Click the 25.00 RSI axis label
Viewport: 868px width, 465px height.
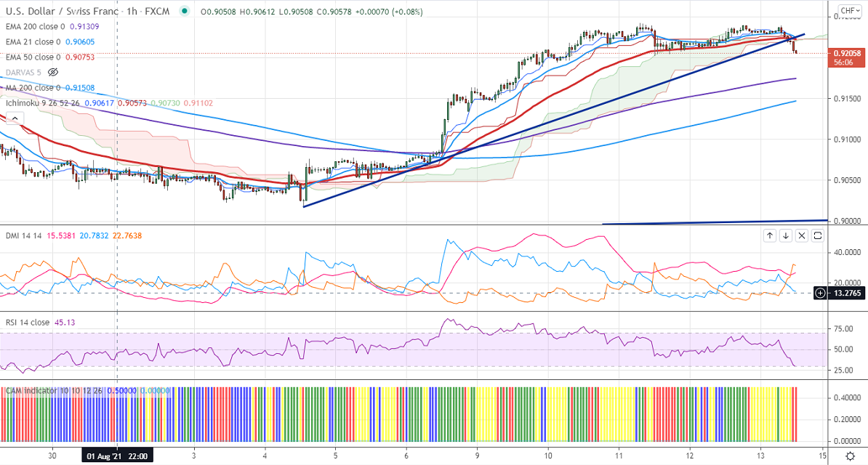coord(843,371)
